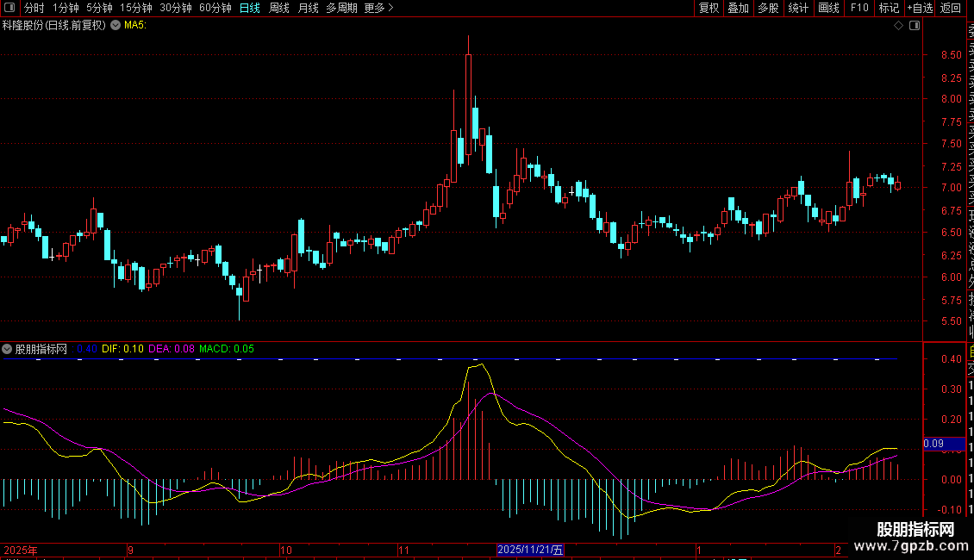Add stock to watchlist with +自选
974x560 pixels.
(x=920, y=8)
